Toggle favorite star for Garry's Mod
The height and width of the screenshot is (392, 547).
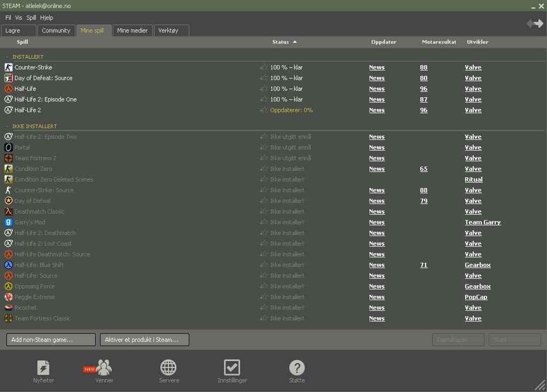tap(264, 222)
